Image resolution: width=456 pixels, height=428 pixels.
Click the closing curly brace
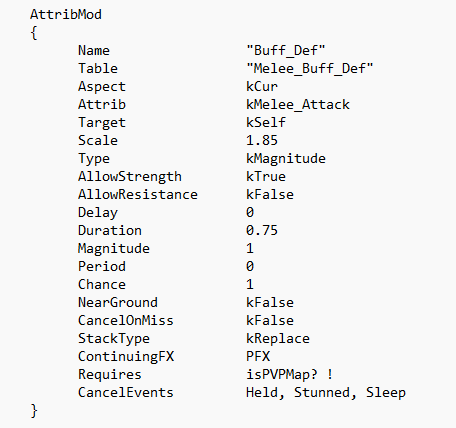pos(34,411)
